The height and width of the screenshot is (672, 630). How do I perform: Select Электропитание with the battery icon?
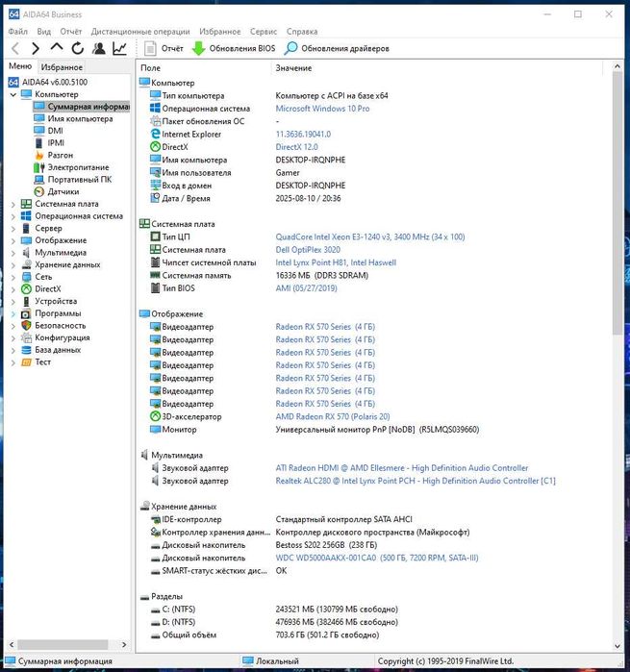coord(71,167)
